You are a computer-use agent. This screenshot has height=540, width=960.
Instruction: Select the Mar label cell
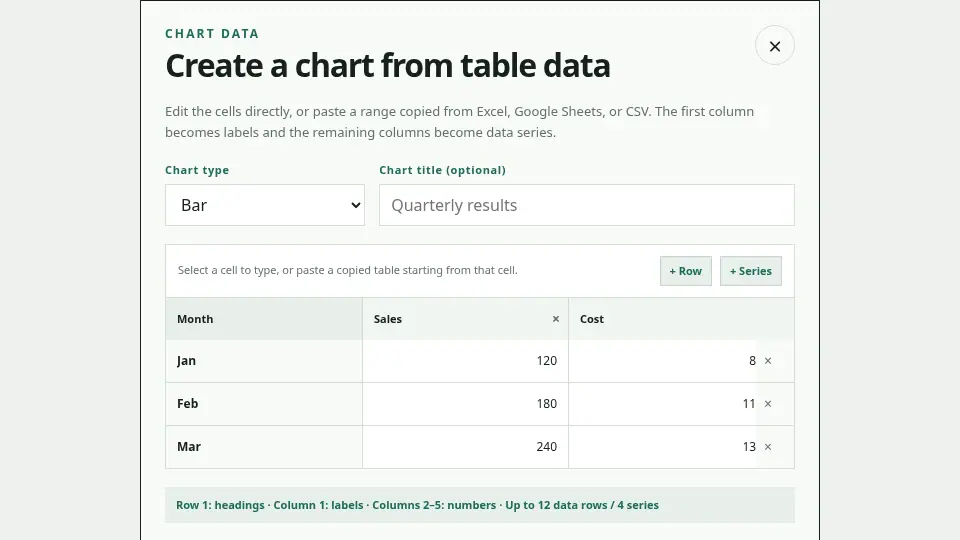264,447
